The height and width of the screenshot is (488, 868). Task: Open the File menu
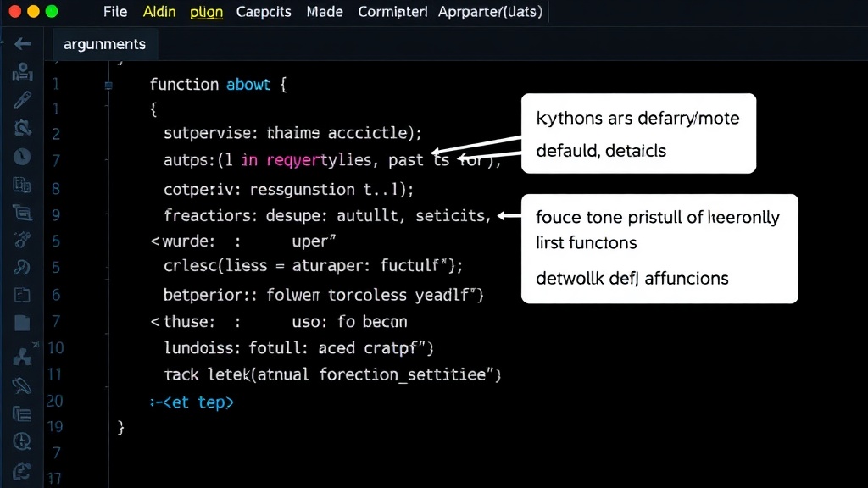(115, 12)
